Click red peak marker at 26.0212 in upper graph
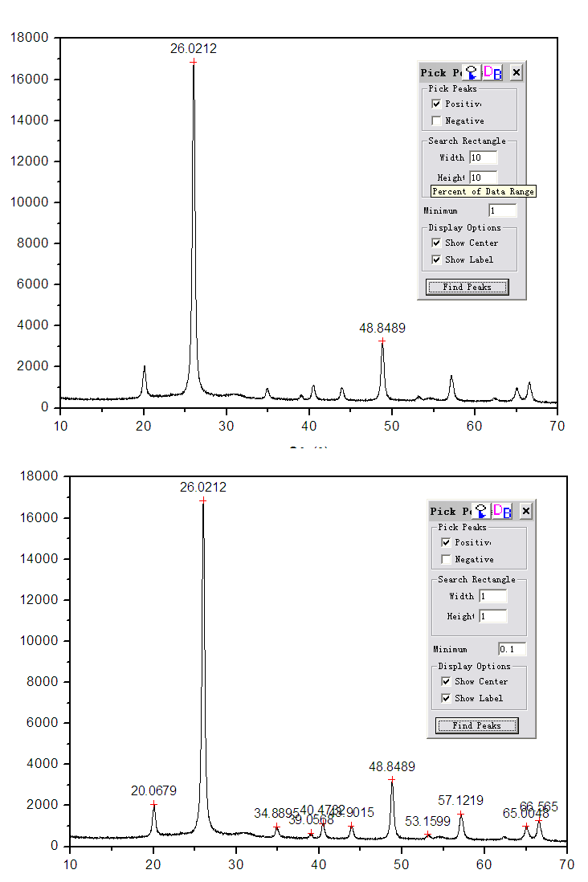Viewport: 588px width, 882px height. (194, 62)
